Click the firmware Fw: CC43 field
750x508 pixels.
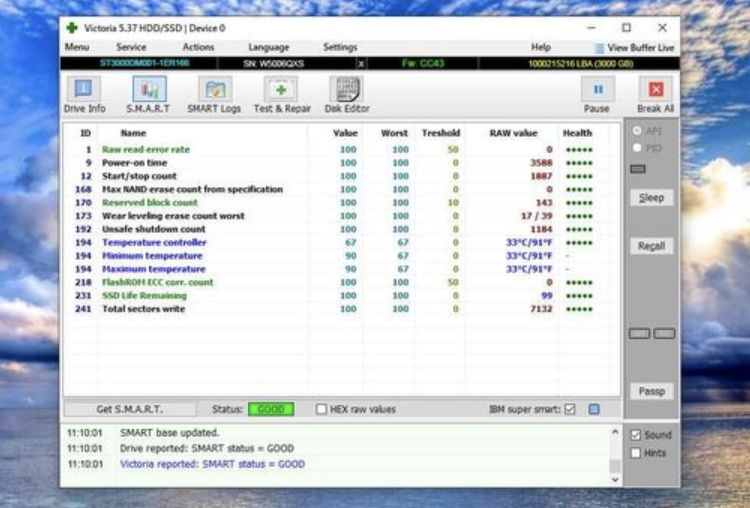tap(423, 64)
